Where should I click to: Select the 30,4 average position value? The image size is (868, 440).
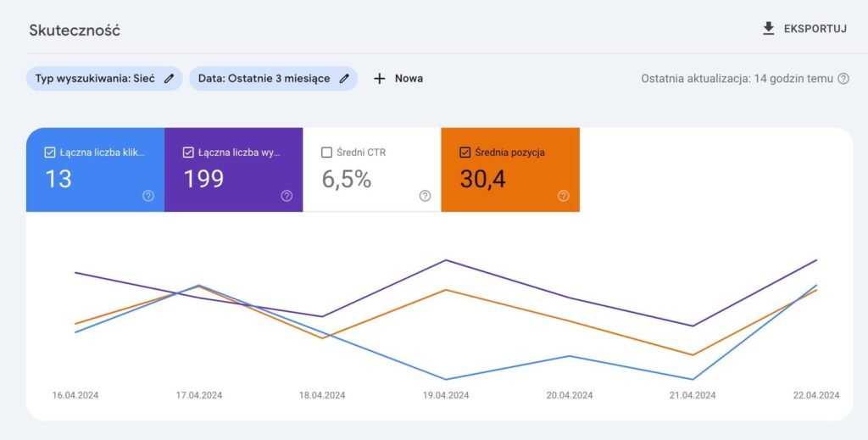point(482,179)
